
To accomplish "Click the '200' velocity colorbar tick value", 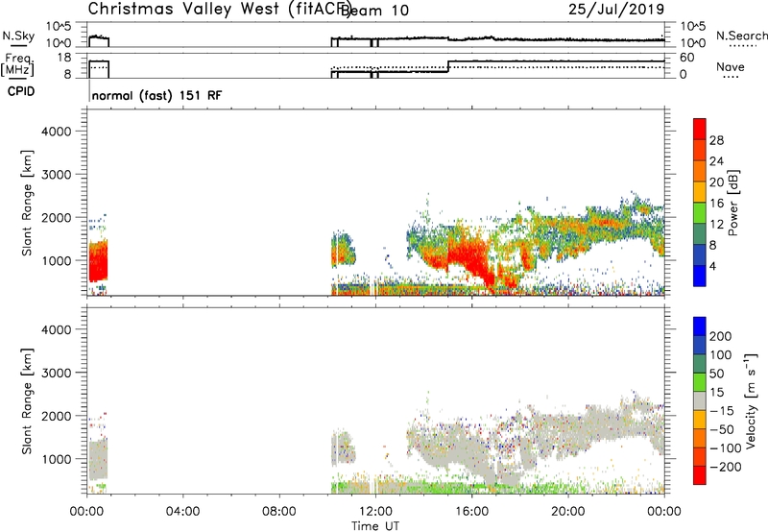I will [x=721, y=336].
